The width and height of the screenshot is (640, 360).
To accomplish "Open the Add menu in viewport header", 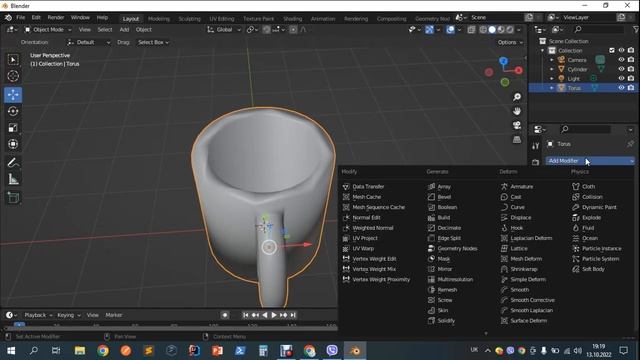I will tap(124, 29).
